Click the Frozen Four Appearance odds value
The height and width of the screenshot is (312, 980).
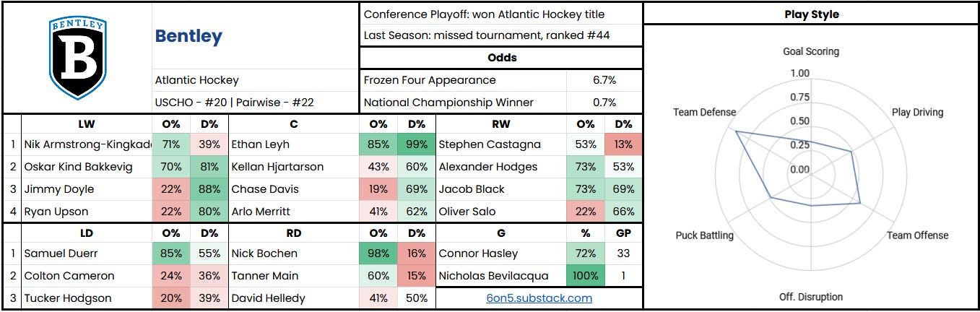tap(604, 80)
